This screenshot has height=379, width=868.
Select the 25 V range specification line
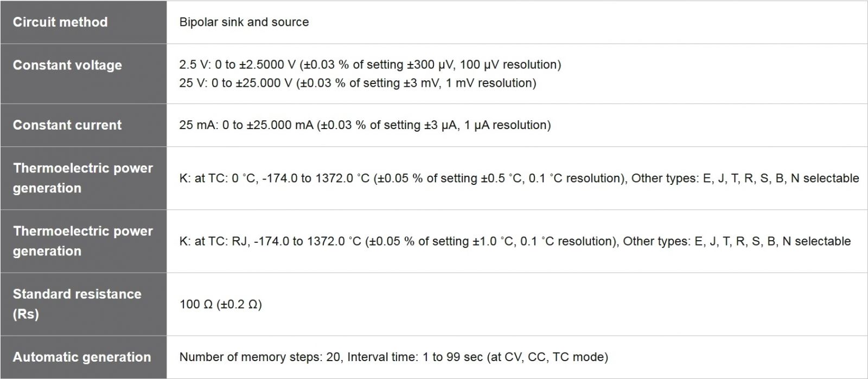click(358, 83)
